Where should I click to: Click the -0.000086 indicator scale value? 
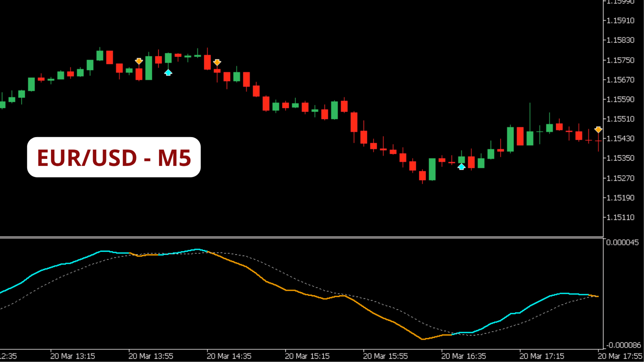pyautogui.click(x=623, y=345)
